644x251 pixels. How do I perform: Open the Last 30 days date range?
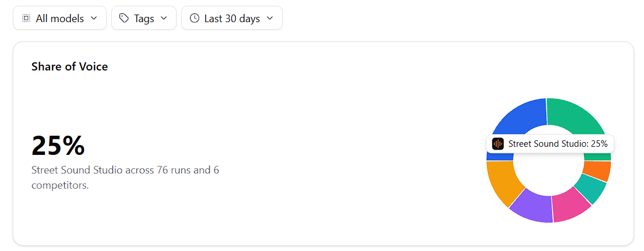point(231,18)
